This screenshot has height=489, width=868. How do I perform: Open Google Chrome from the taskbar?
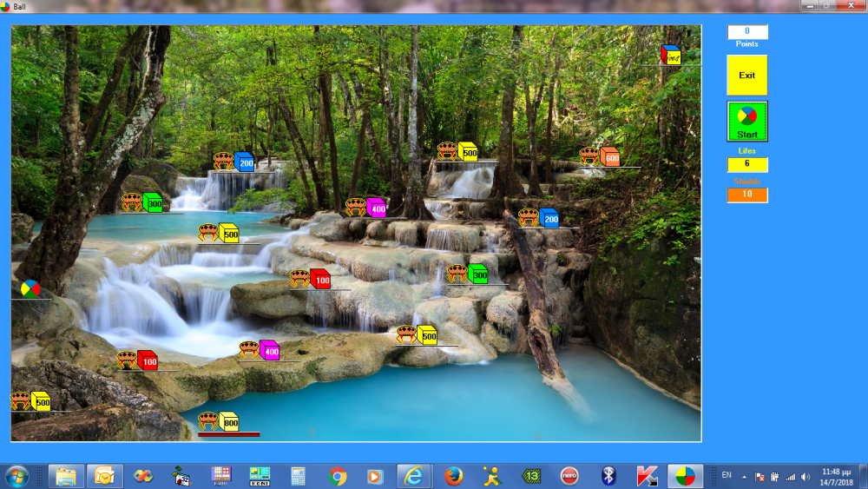pos(338,476)
